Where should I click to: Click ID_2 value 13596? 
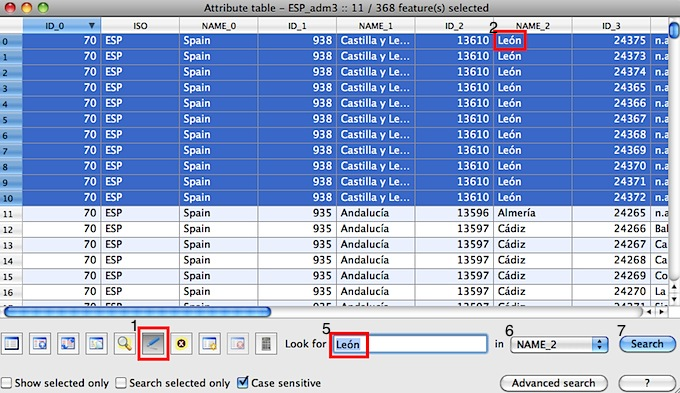454,213
